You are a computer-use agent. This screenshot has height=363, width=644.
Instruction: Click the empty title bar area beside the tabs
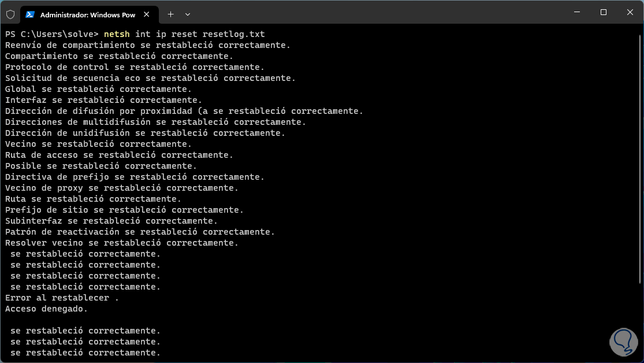point(375,13)
